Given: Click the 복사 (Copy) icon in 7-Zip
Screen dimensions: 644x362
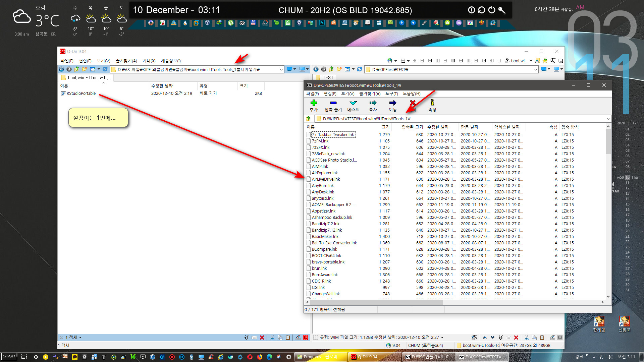Looking at the screenshot, I should [373, 103].
